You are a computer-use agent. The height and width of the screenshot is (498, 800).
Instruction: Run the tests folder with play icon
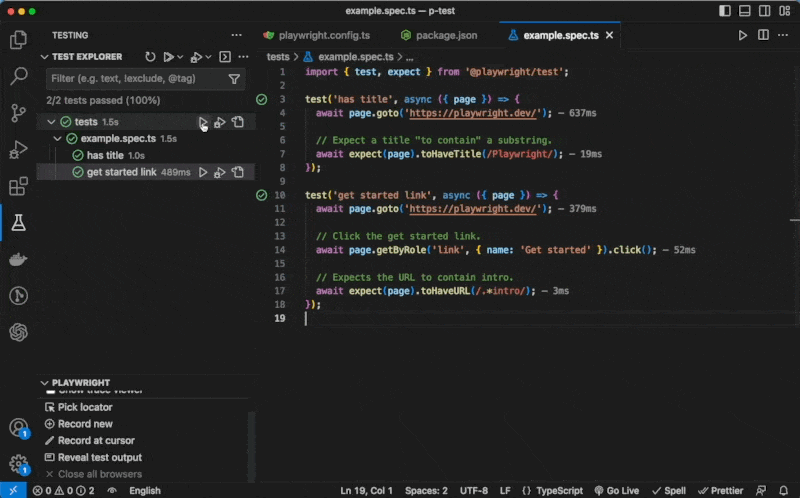pos(203,122)
